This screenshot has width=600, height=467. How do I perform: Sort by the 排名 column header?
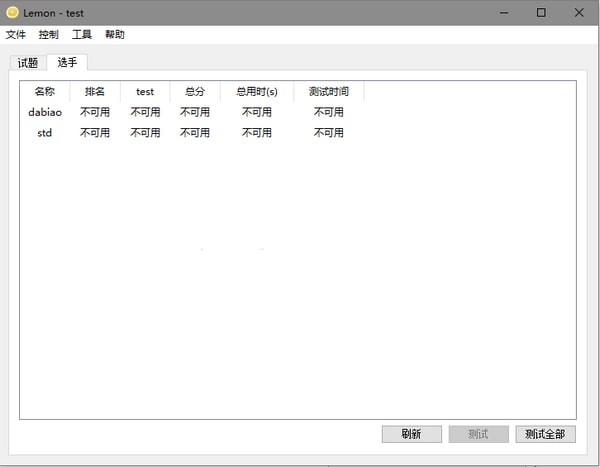tap(95, 91)
